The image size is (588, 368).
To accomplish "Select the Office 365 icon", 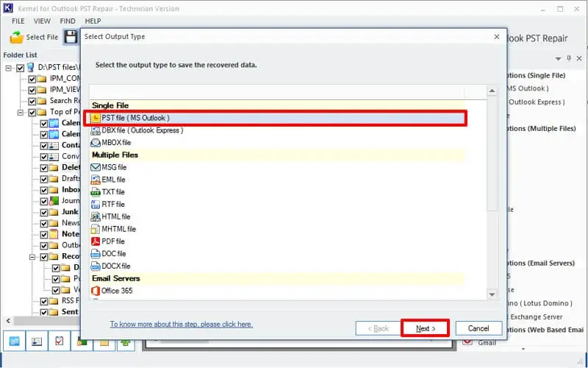I will [x=96, y=291].
